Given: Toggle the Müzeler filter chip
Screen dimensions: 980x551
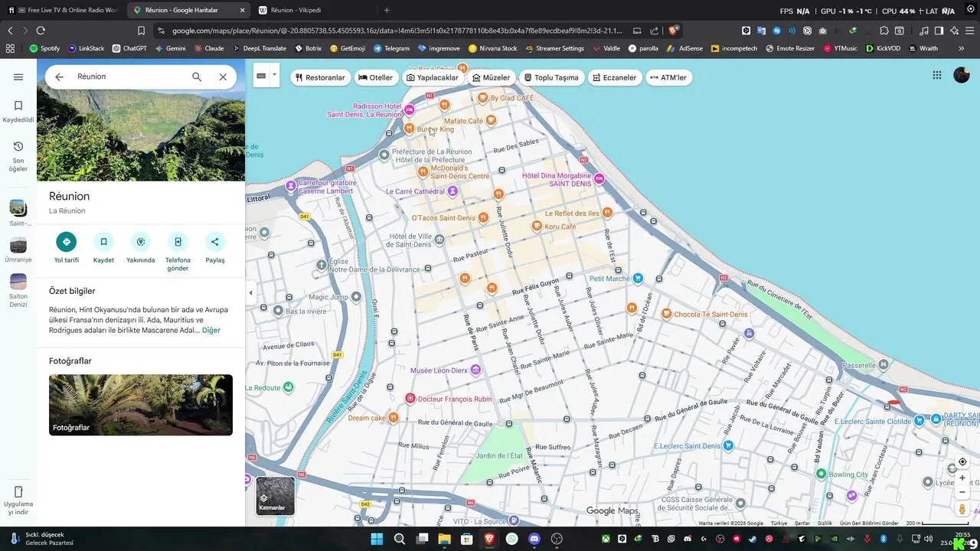Looking at the screenshot, I should [492, 77].
